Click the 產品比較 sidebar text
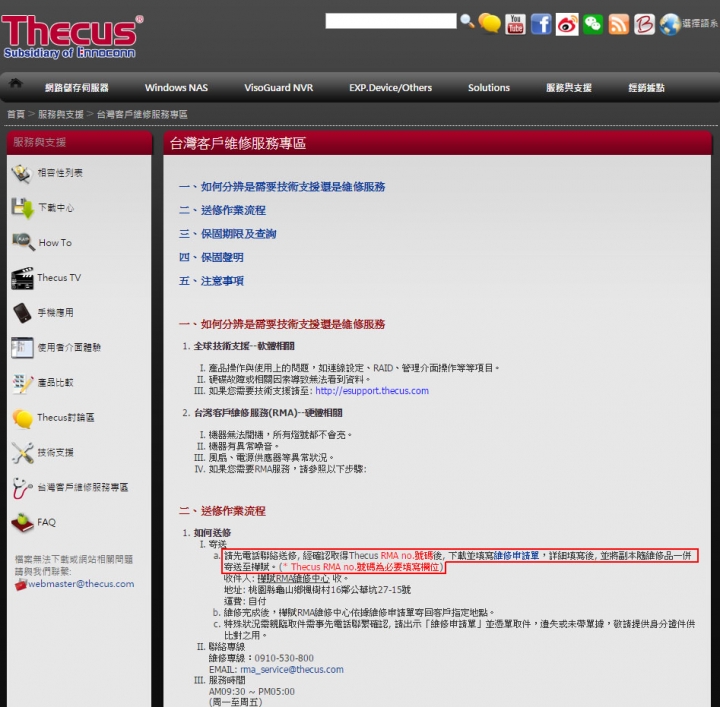Image resolution: width=720 pixels, height=707 pixels. coord(56,382)
